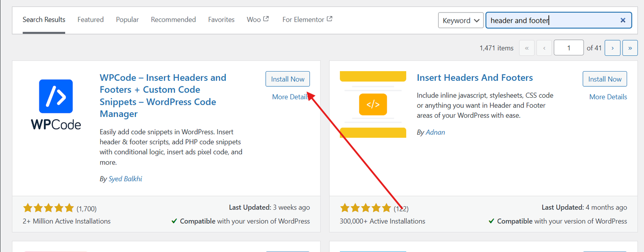Open the For Elementor external link
Image resolution: width=644 pixels, height=252 pixels.
pos(307,20)
